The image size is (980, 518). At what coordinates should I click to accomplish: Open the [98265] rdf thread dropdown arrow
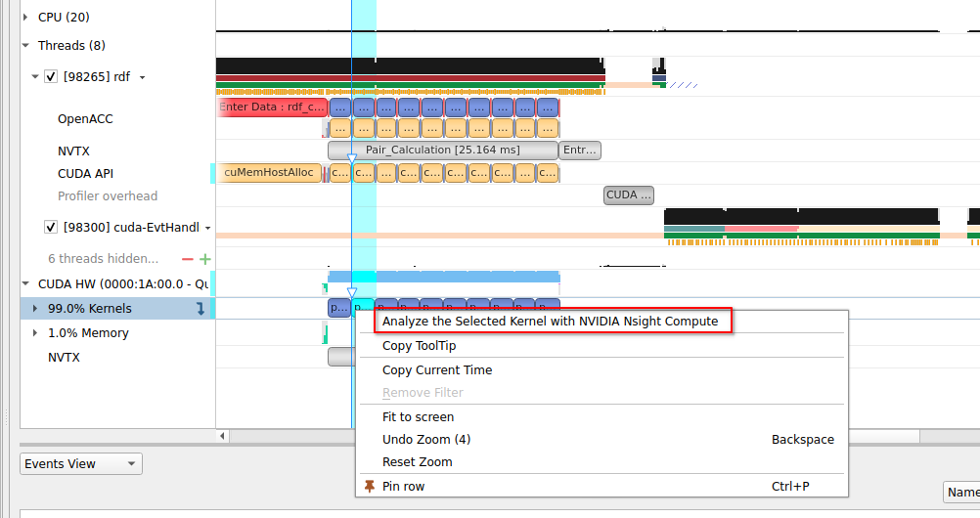click(x=143, y=77)
